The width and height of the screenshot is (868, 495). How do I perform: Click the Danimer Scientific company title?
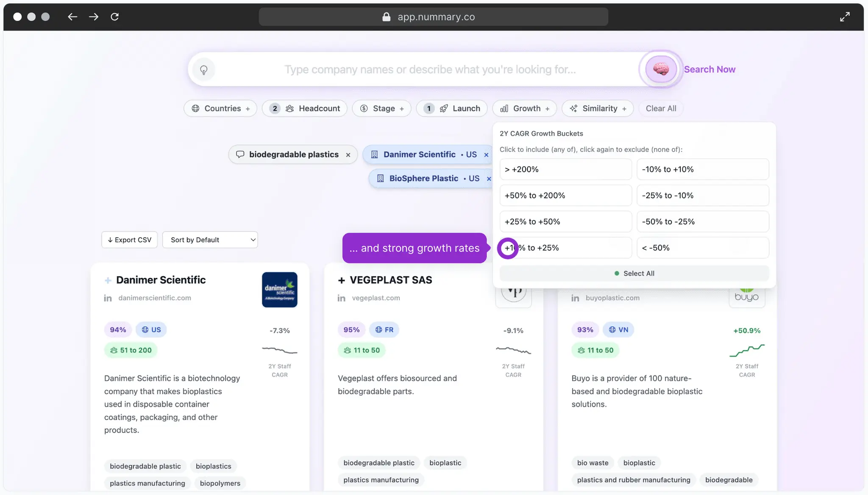click(x=161, y=280)
